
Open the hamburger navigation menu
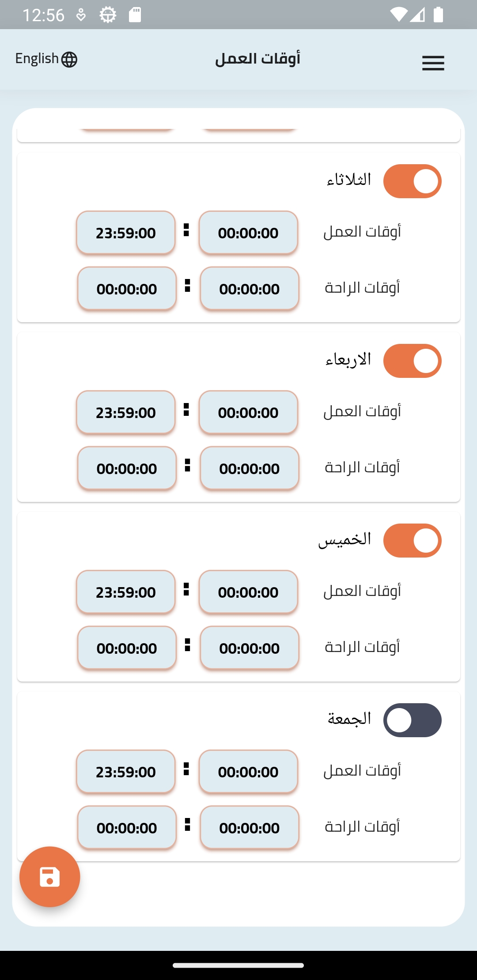(x=433, y=63)
